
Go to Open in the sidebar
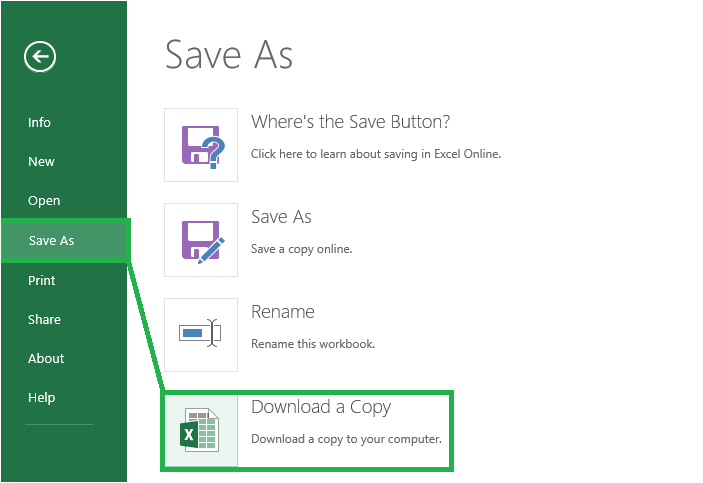pyautogui.click(x=43, y=200)
